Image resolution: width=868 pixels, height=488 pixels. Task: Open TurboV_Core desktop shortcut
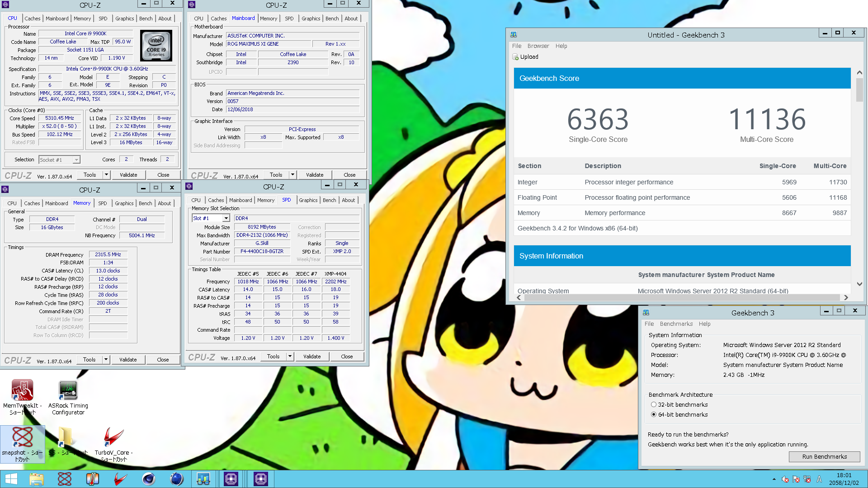113,444
